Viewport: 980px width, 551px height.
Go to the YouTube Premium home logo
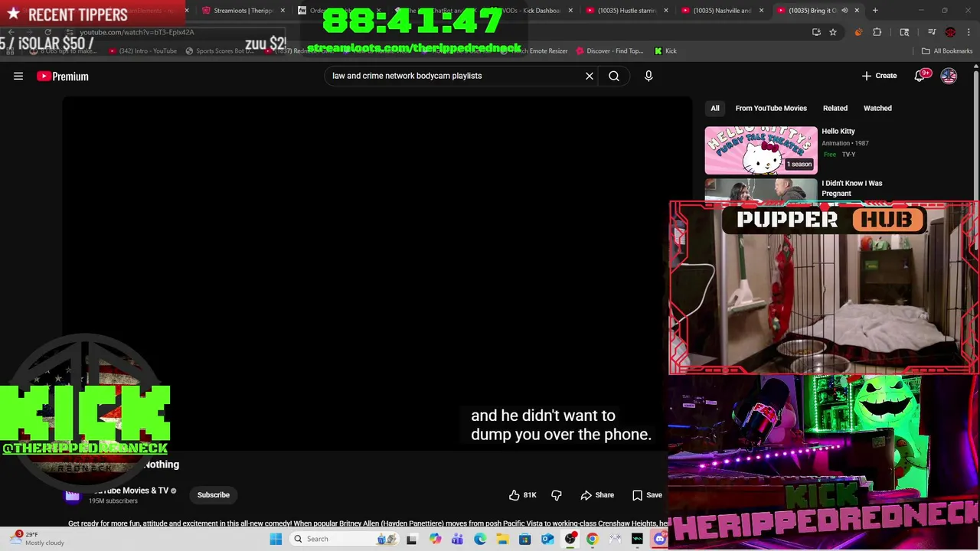(x=63, y=76)
